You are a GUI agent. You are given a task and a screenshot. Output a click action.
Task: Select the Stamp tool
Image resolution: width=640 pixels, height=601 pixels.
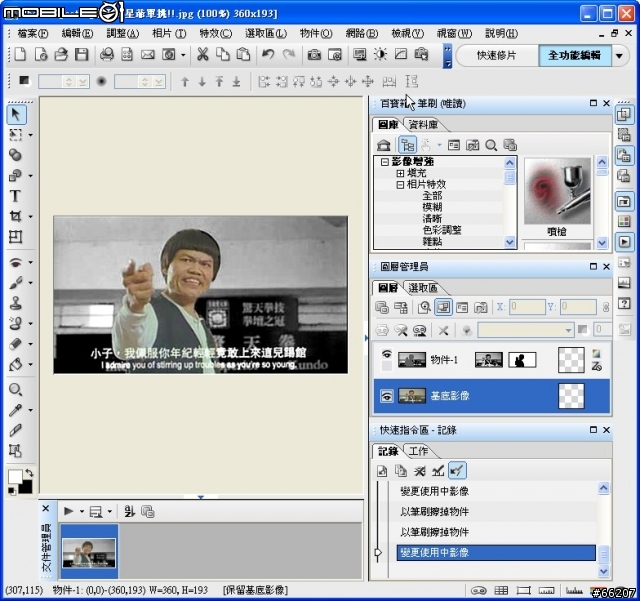(15, 303)
